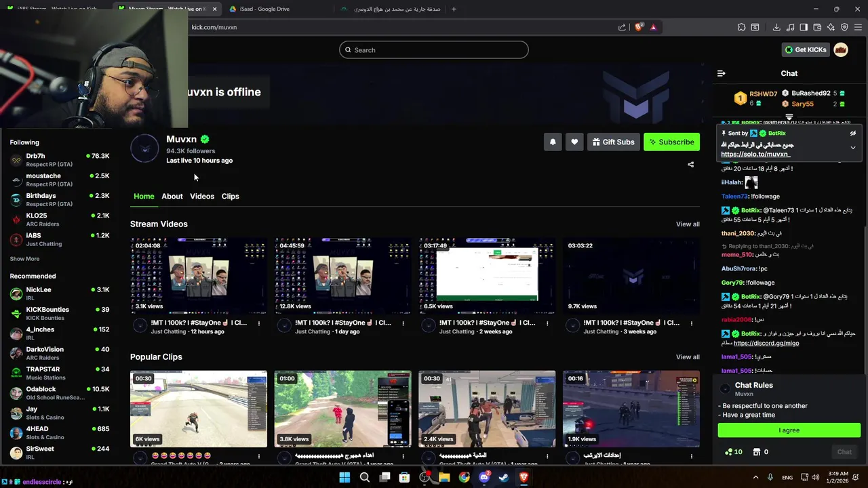Click the Brave Rewards triangle icon
The height and width of the screenshot is (488, 868).
653,27
